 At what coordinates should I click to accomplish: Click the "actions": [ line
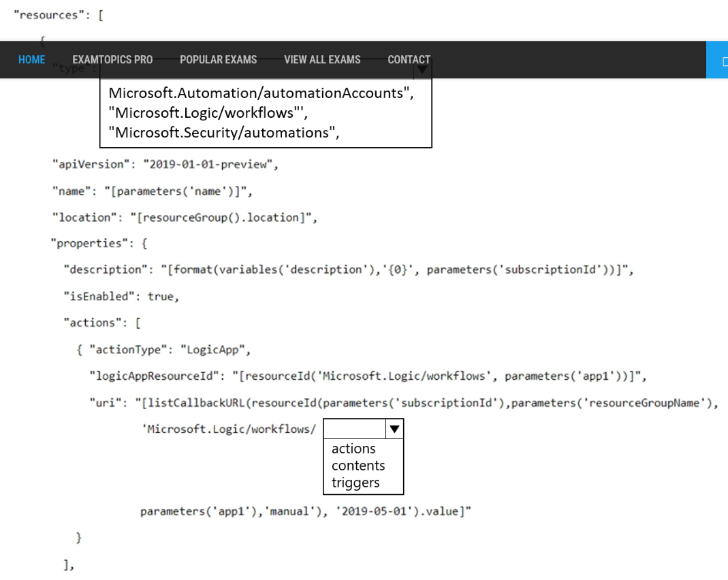pos(102,323)
